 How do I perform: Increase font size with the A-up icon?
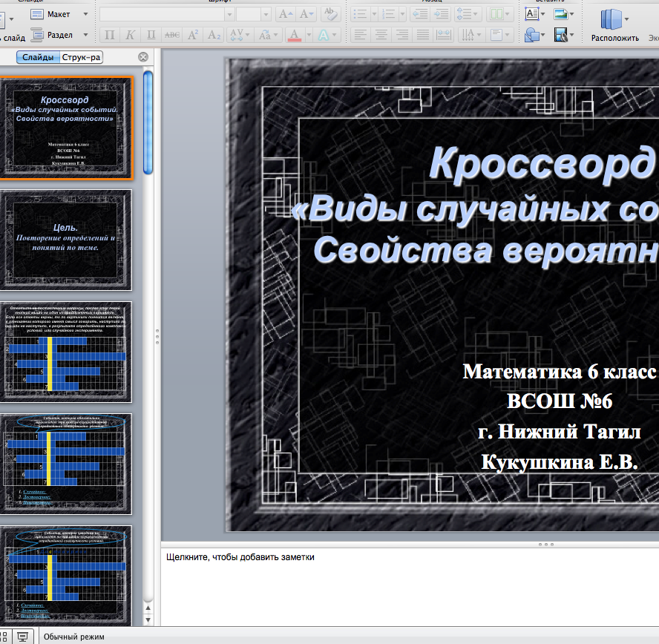pyautogui.click(x=286, y=14)
